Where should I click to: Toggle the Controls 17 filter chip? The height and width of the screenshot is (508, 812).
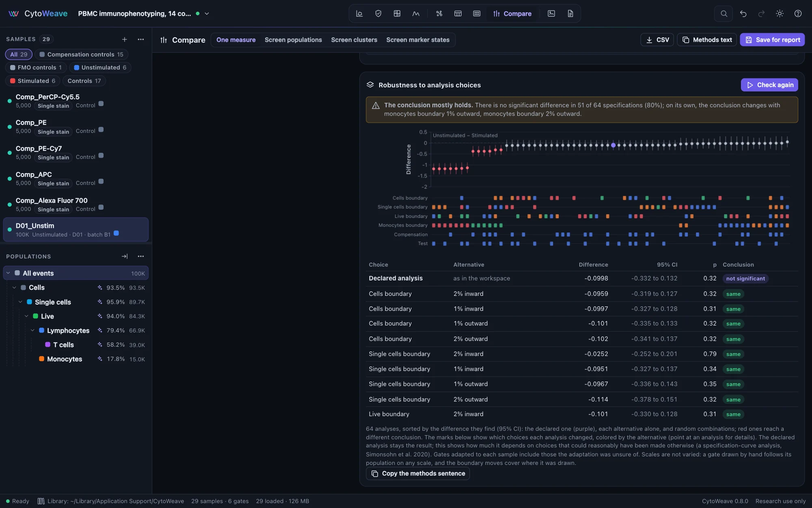click(x=84, y=81)
